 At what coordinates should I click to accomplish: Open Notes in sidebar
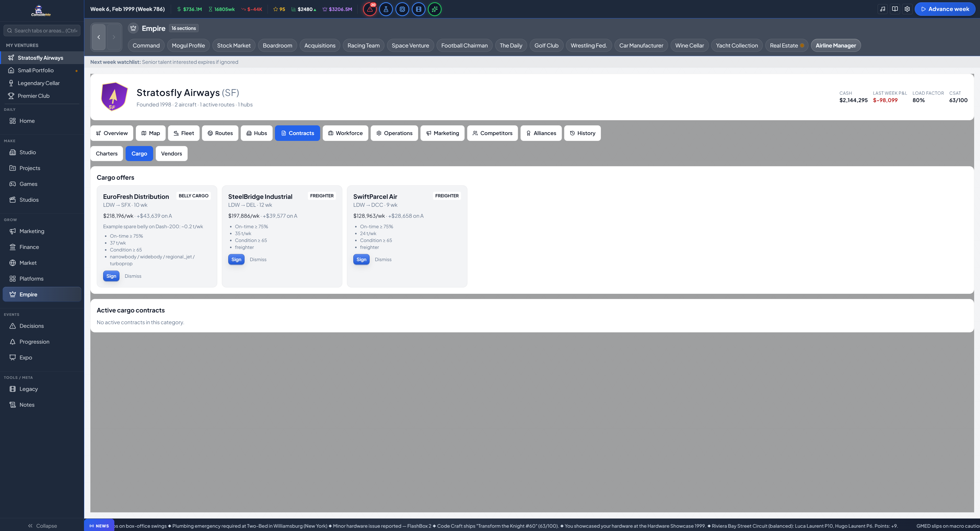tap(42, 405)
